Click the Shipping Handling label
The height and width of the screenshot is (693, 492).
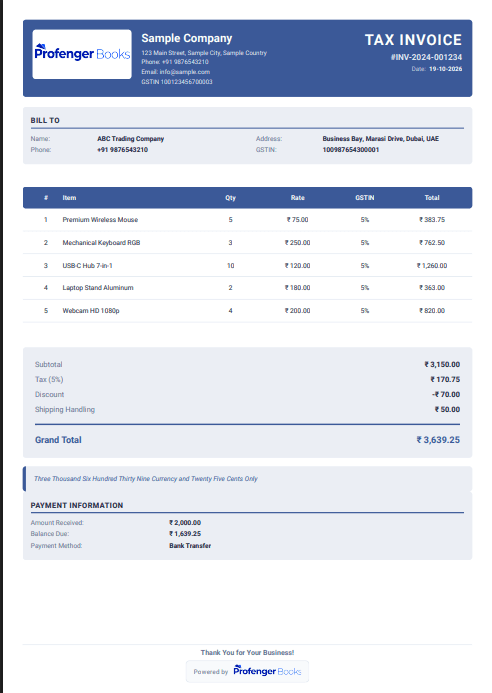pos(65,410)
